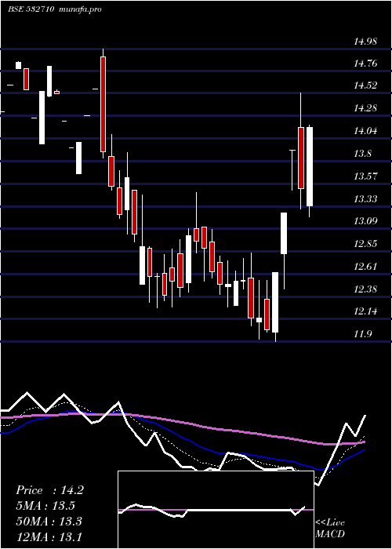Click the Price : 14.2 readout
The height and width of the screenshot is (549, 392).
pos(49,490)
